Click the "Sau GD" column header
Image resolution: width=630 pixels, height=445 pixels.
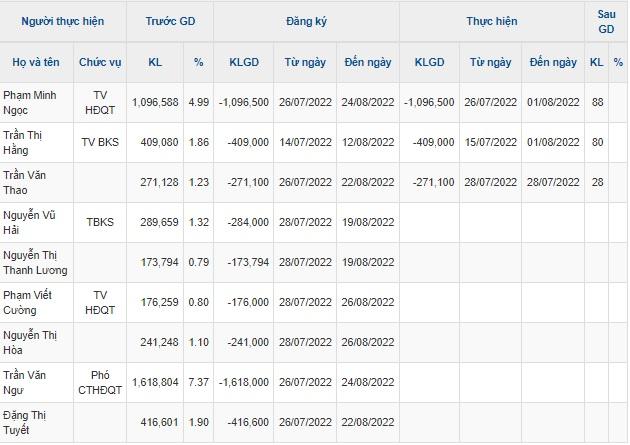click(x=606, y=21)
